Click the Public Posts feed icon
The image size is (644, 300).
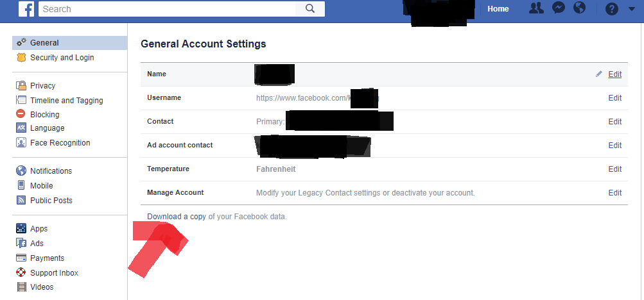21,200
